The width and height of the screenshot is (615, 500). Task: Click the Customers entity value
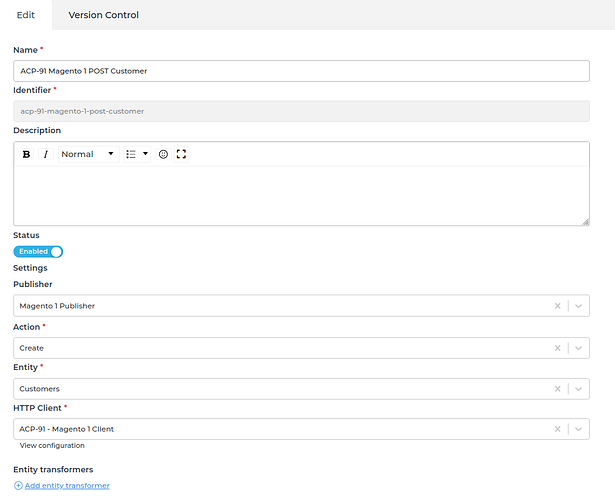[39, 389]
